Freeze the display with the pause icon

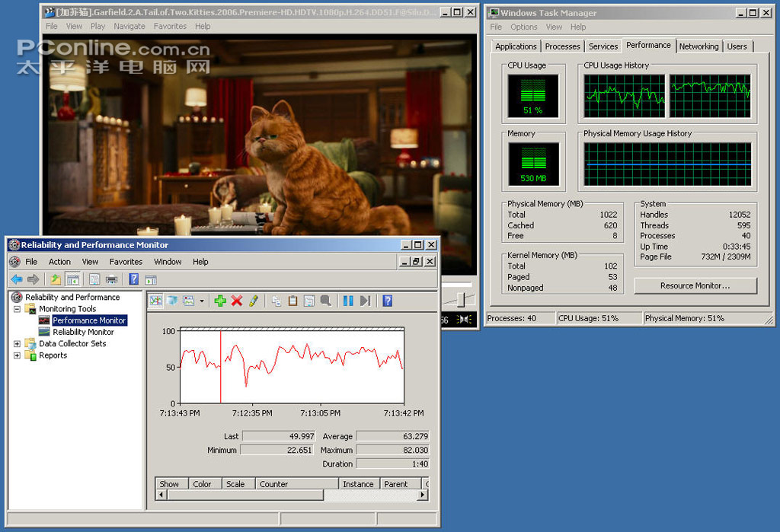(x=348, y=301)
